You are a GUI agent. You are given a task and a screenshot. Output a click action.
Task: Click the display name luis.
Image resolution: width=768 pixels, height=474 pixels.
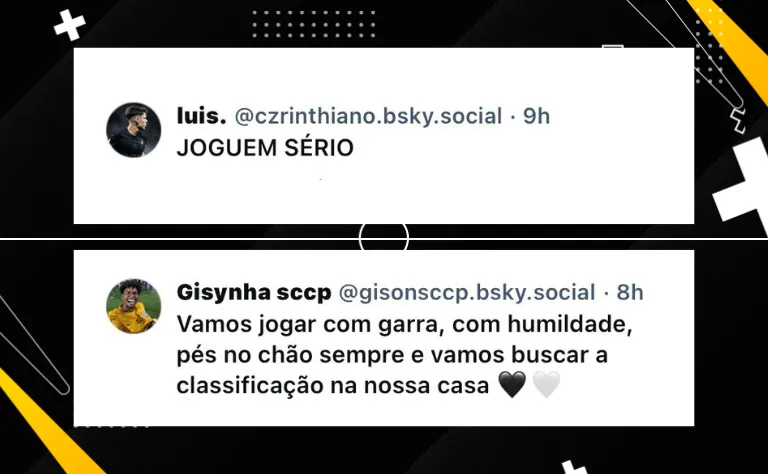click(201, 116)
